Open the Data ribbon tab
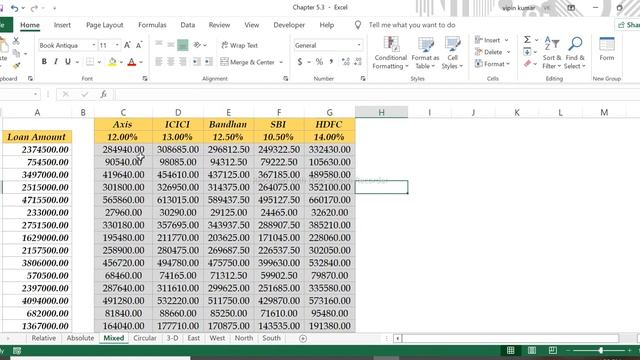640x360 pixels. pyautogui.click(x=188, y=25)
